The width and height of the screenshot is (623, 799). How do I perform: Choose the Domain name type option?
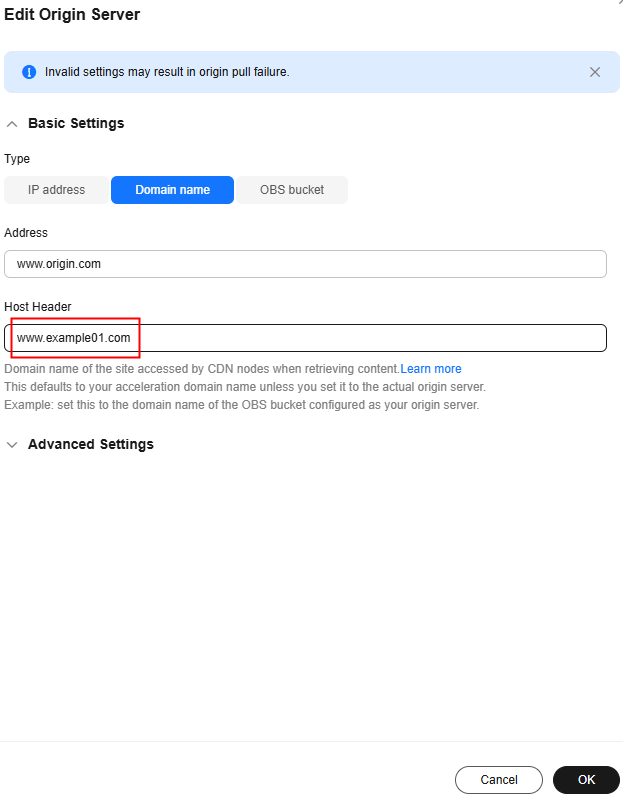click(172, 189)
